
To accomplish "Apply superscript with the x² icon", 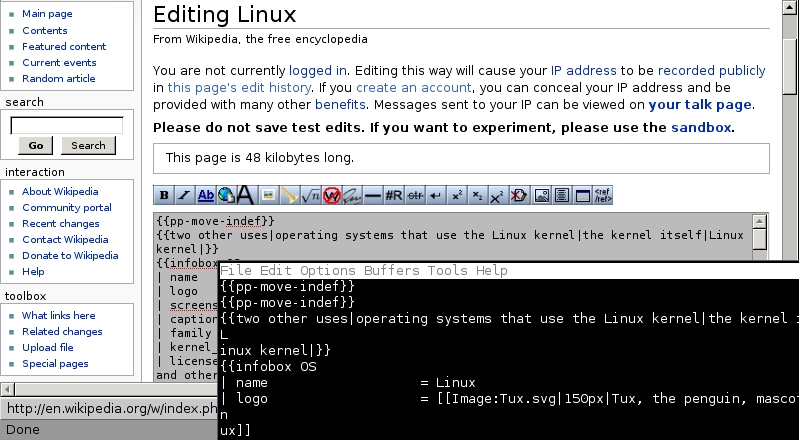I will [x=457, y=195].
